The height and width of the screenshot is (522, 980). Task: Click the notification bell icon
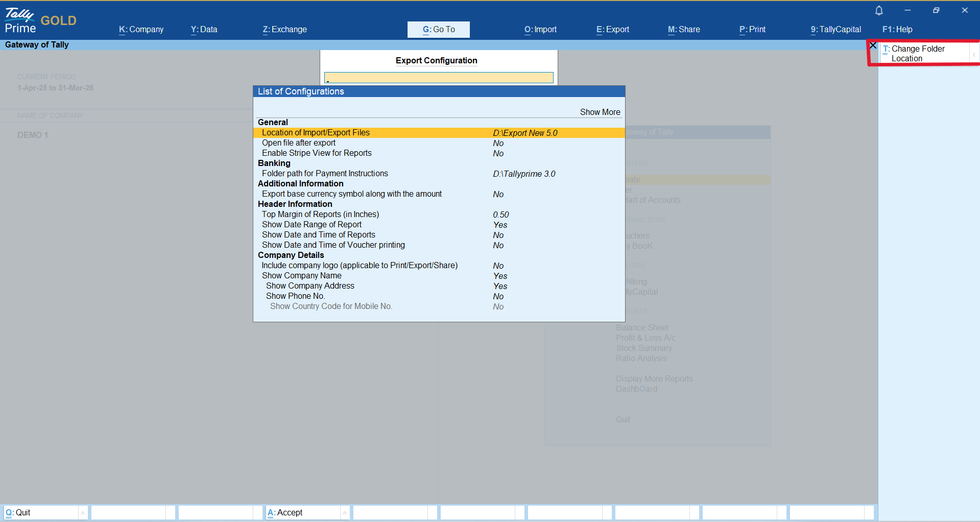[879, 11]
